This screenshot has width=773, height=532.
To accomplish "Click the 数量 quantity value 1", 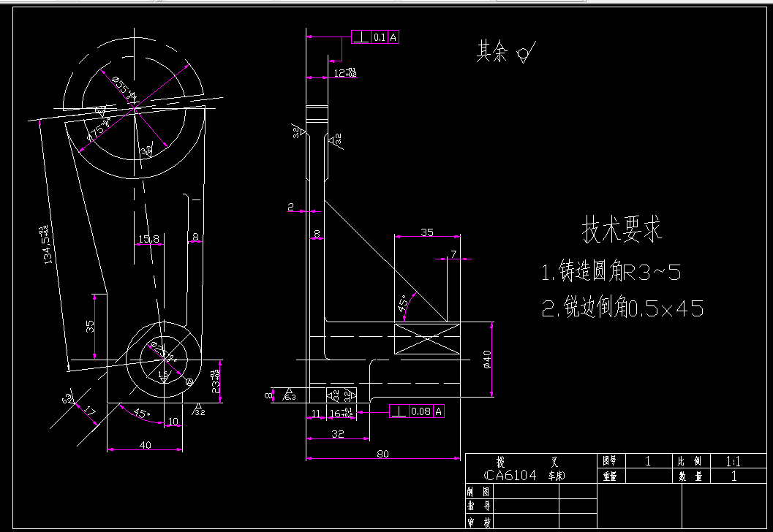I will (734, 474).
